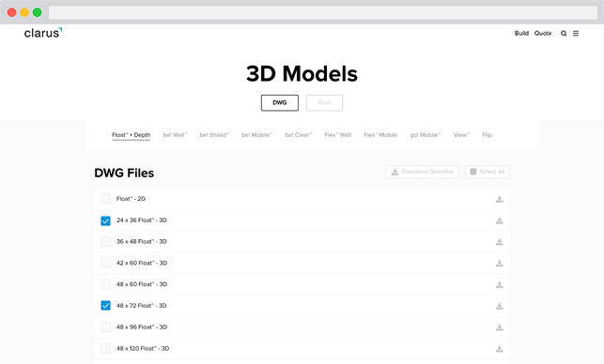
Task: Switch to the be! Mobile tab
Action: 257,135
